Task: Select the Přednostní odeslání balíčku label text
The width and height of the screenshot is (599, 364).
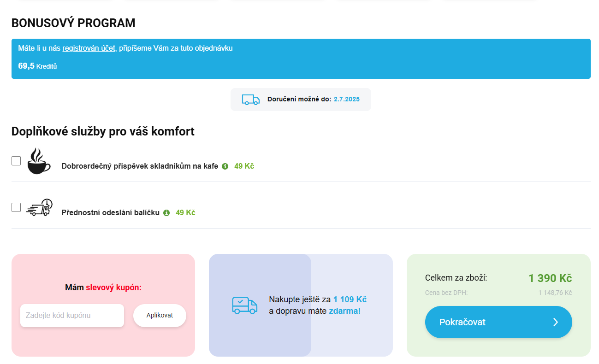Action: click(110, 213)
